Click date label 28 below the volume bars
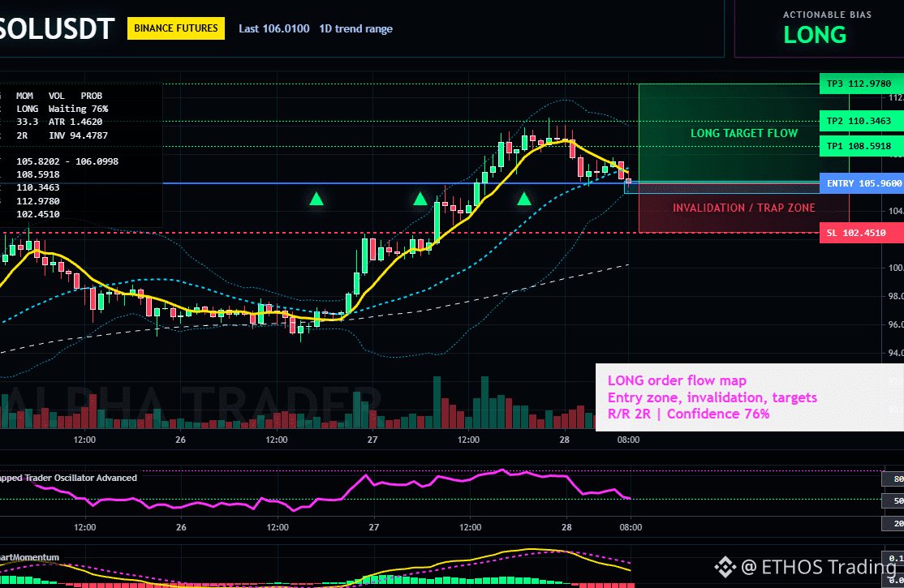 [565, 440]
